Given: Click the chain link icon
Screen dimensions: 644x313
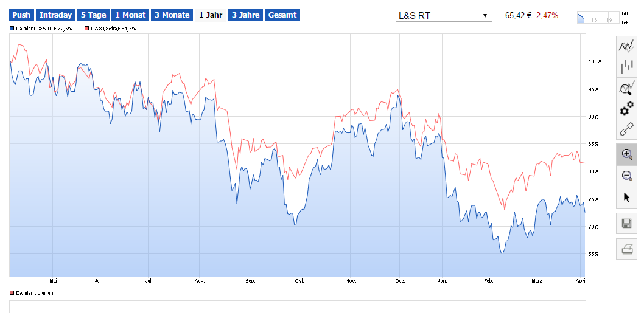Looking at the screenshot, I should (x=626, y=129).
